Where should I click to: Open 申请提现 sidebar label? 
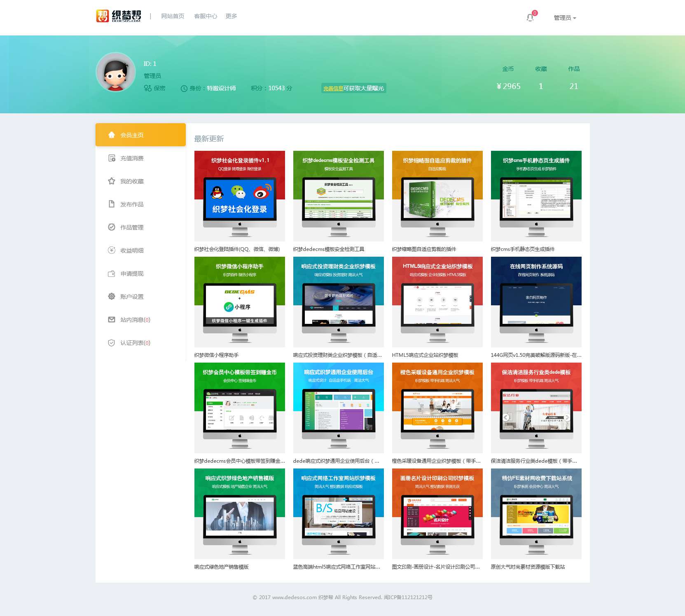(x=132, y=274)
